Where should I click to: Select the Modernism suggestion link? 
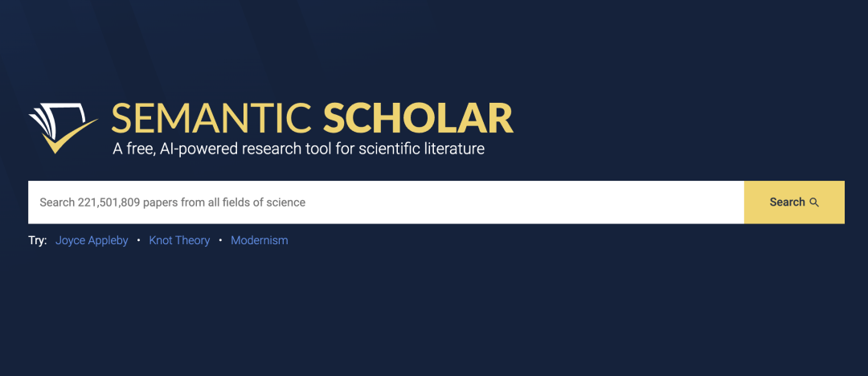(x=259, y=240)
